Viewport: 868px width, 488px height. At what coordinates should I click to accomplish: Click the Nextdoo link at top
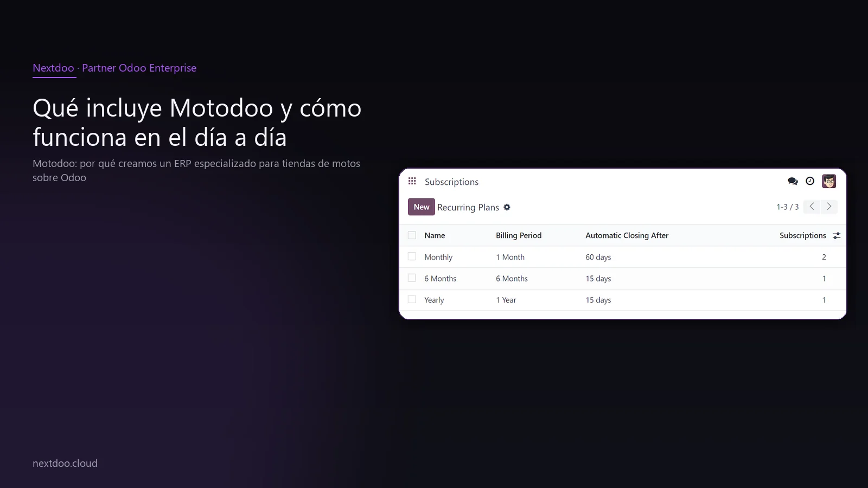click(x=53, y=68)
